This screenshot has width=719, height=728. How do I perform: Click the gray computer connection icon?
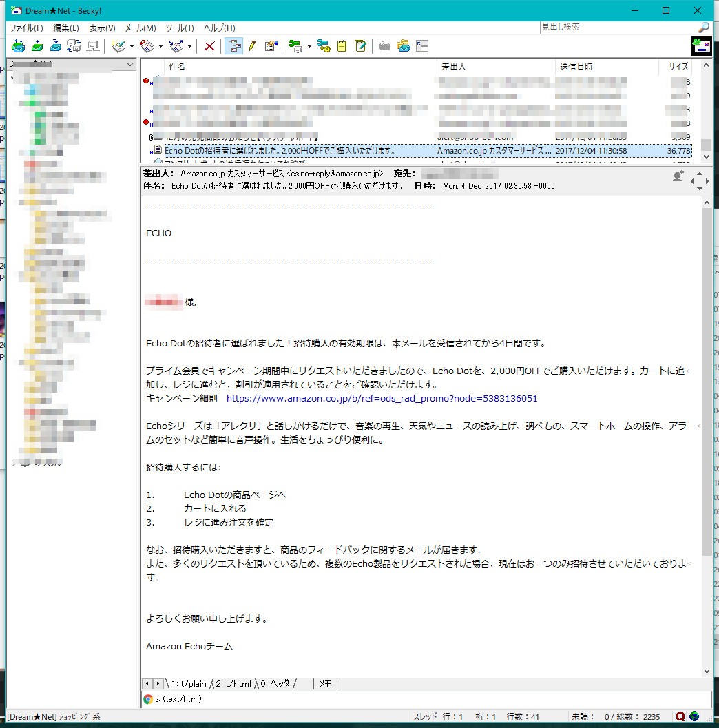point(93,46)
